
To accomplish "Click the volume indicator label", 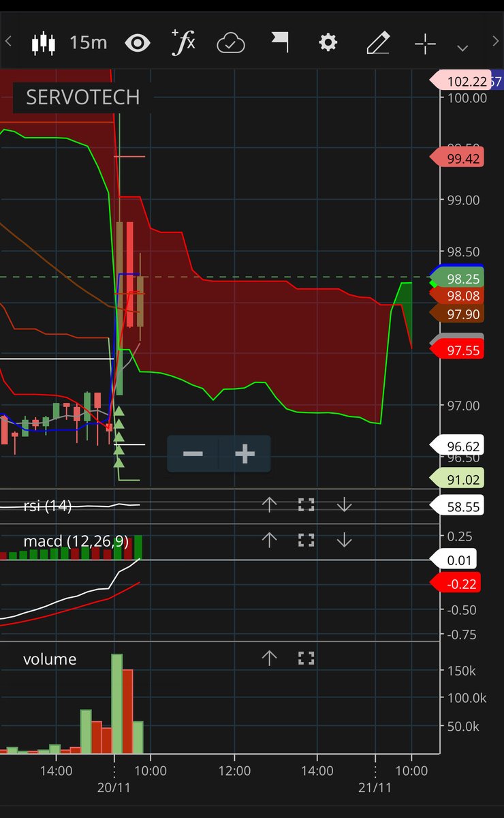I will 50,659.
